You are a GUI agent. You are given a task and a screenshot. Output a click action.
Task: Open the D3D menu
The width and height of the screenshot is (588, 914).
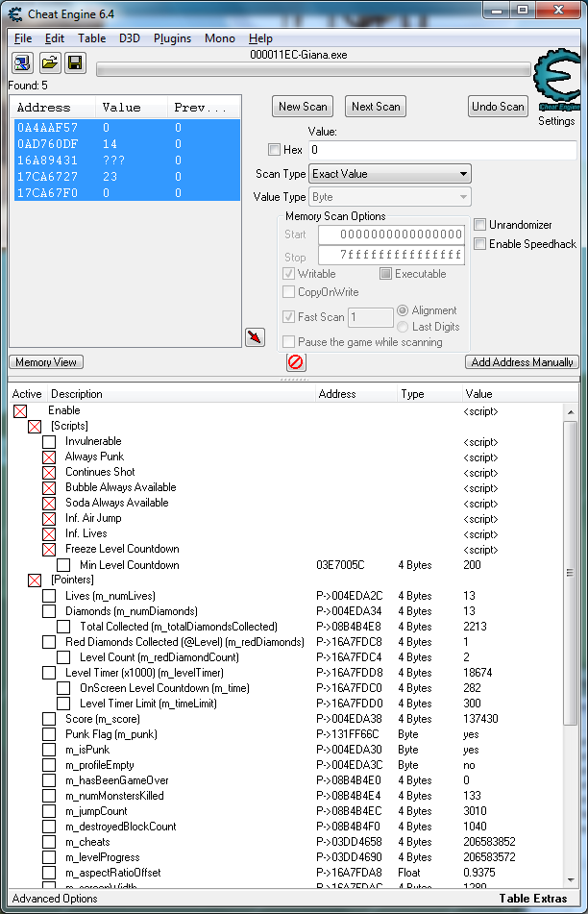[x=130, y=38]
